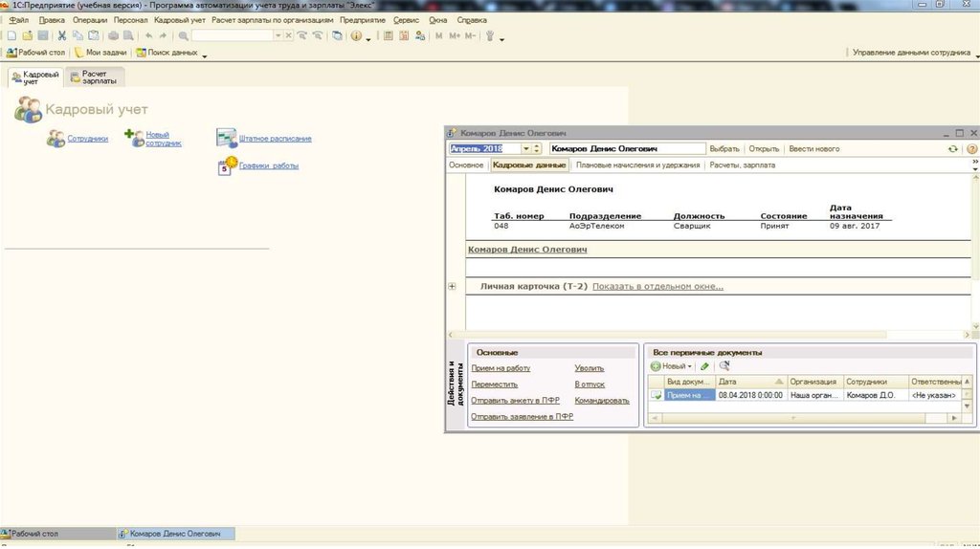The image size is (980, 549).
Task: Switch to the Расчеты, зарплата tab
Action: point(742,165)
